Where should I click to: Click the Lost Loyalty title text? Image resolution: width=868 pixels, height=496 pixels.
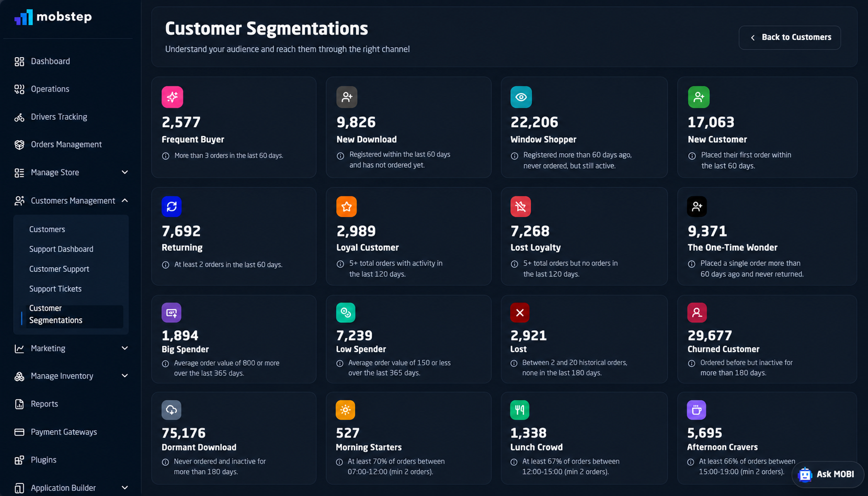tap(535, 247)
